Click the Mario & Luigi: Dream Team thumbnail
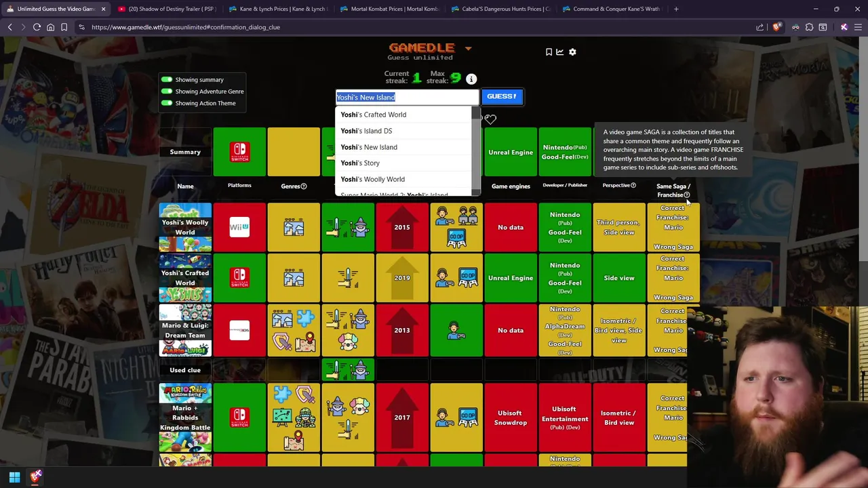 185,330
